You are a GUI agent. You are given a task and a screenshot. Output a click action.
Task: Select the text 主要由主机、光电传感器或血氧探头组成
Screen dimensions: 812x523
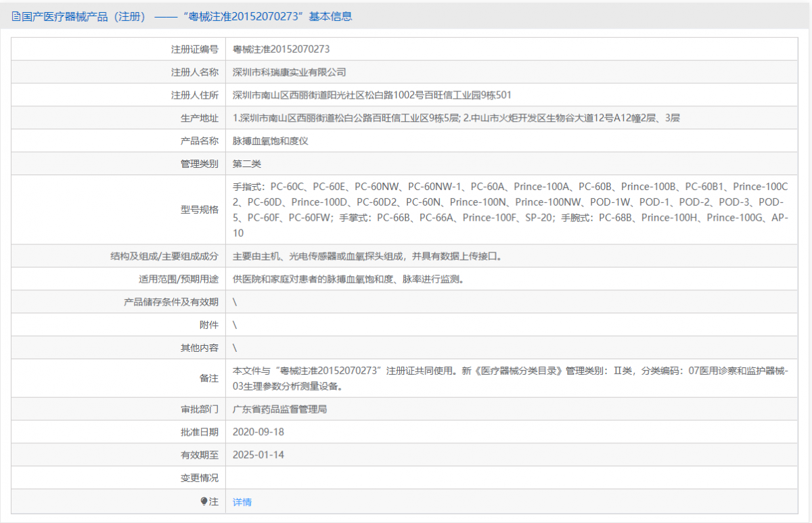[318, 256]
